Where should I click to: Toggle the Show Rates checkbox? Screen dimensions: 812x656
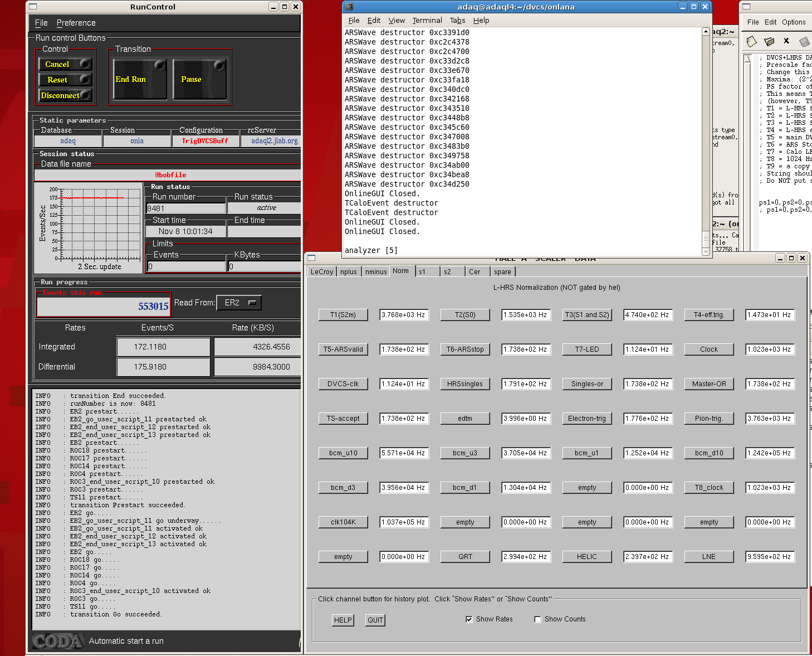pos(469,619)
